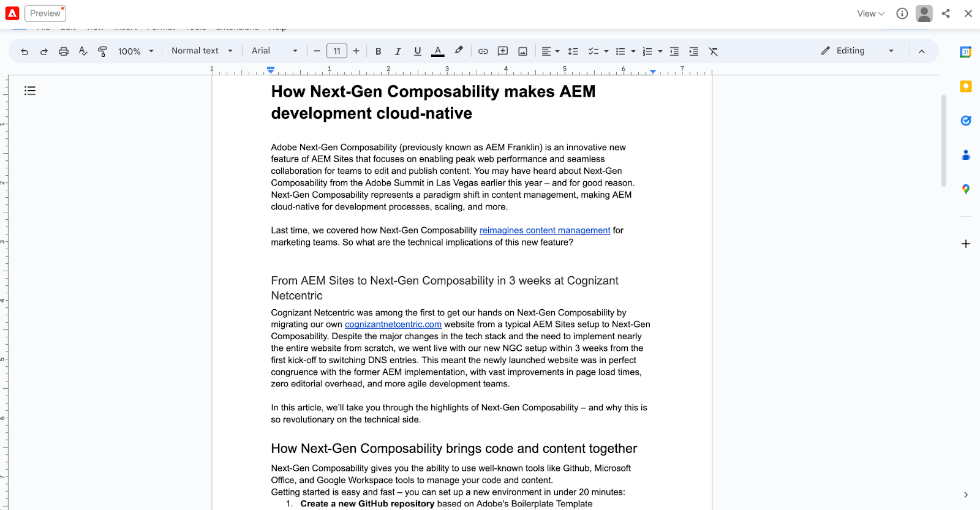The image size is (980, 510).
Task: Select the Paint format tool
Action: (103, 51)
